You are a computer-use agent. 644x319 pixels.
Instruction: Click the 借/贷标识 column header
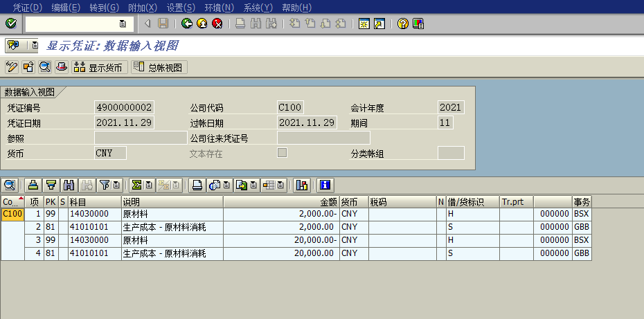473,202
